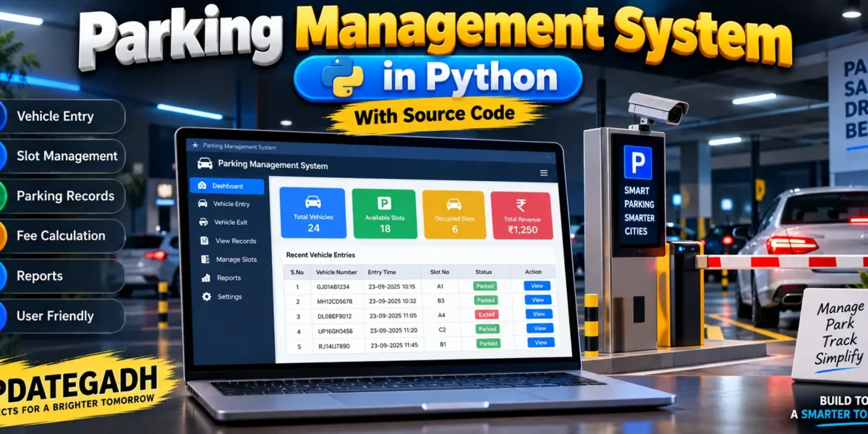
Task: Click View button for vehicle DL08EF9012
Action: (x=539, y=314)
